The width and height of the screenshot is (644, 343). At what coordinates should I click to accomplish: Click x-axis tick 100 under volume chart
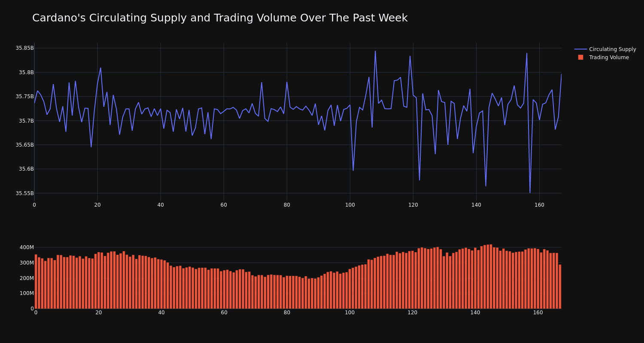(350, 313)
